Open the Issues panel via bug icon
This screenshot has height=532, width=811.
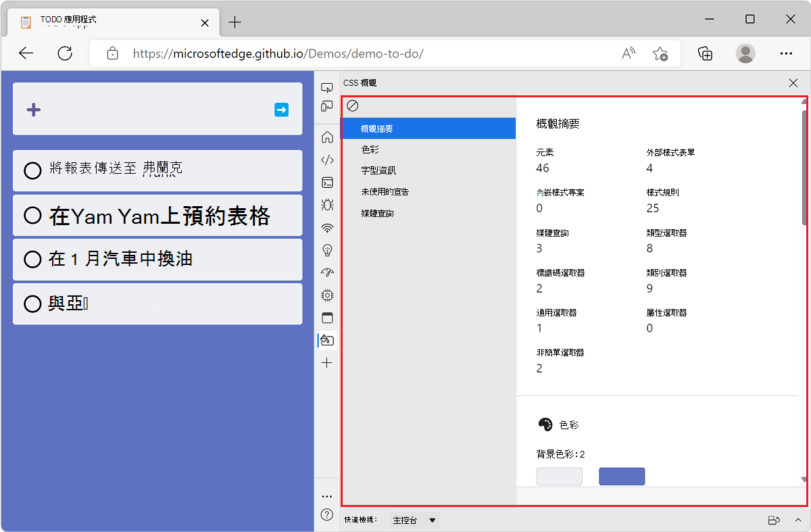[x=327, y=205]
